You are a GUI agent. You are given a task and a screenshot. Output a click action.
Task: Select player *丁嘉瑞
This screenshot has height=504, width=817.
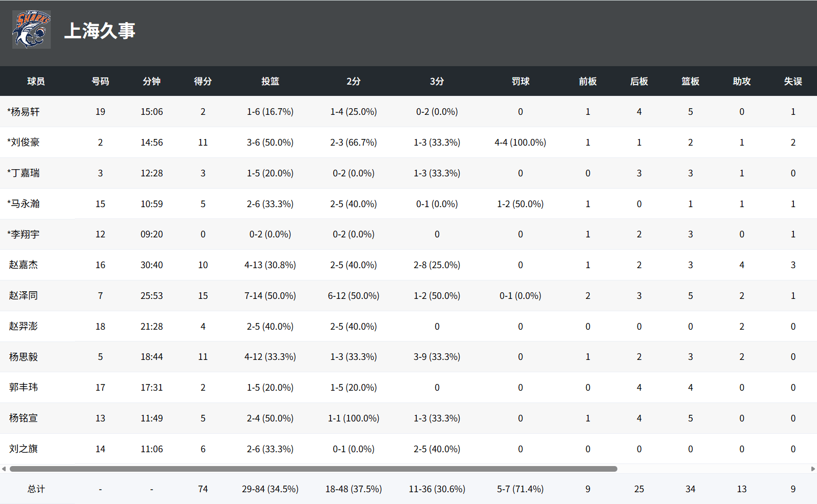click(24, 173)
